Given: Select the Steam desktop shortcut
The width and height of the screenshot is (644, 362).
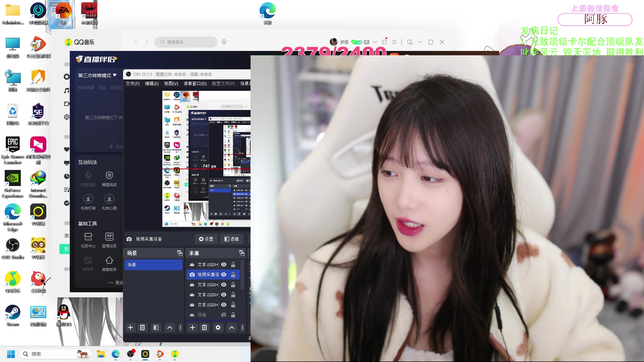Looking at the screenshot, I should click(13, 315).
